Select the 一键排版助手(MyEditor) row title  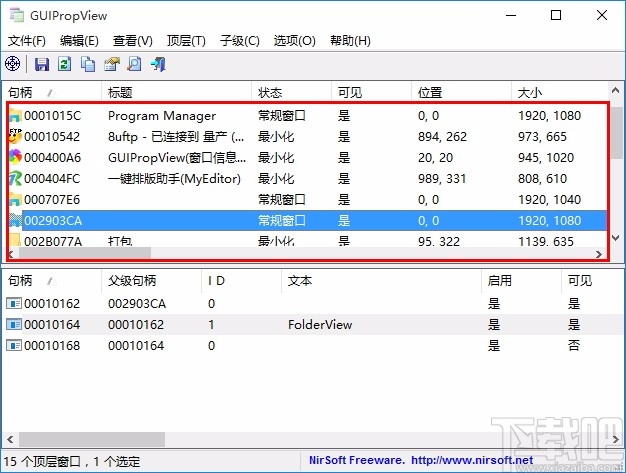174,178
